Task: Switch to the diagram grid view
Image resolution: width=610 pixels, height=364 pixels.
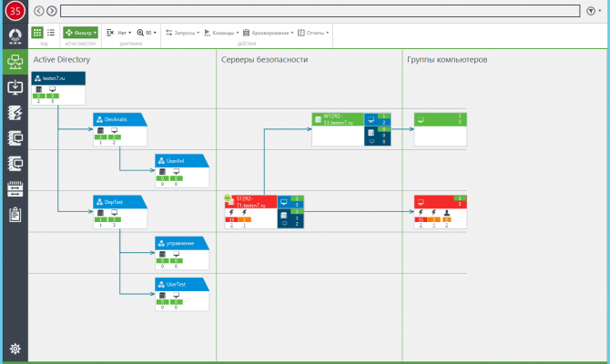Action: click(37, 33)
